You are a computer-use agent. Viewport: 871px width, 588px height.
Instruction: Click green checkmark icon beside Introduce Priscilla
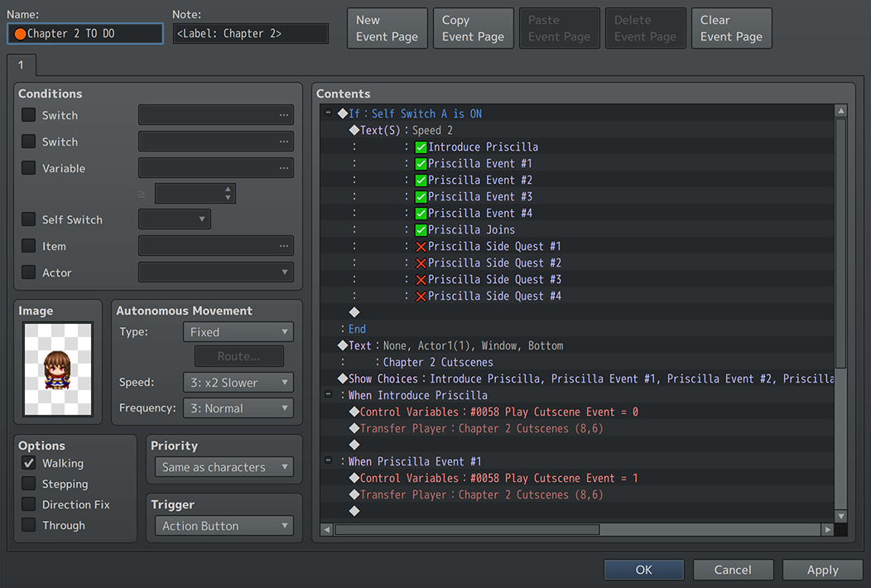pyautogui.click(x=421, y=147)
